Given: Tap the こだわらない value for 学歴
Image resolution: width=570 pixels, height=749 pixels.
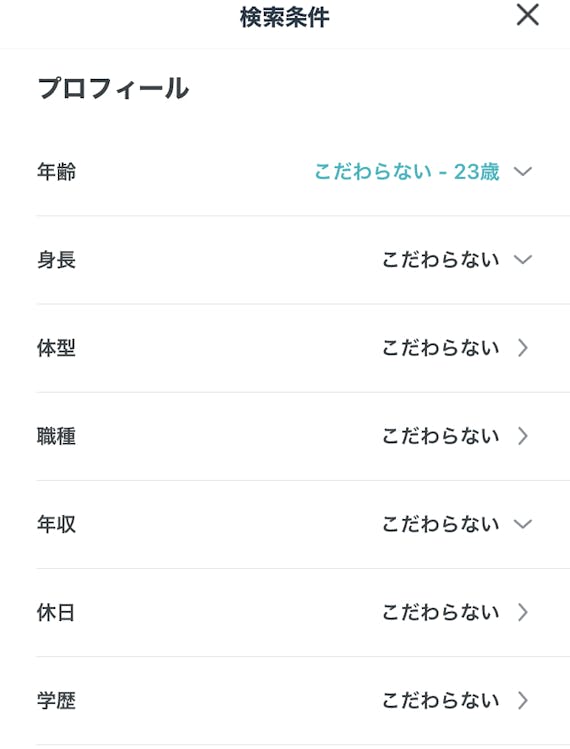Looking at the screenshot, I should click(x=441, y=700).
